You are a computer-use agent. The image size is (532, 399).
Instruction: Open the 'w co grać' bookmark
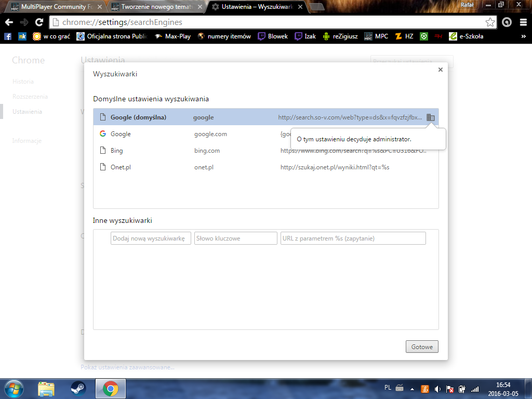click(x=51, y=36)
